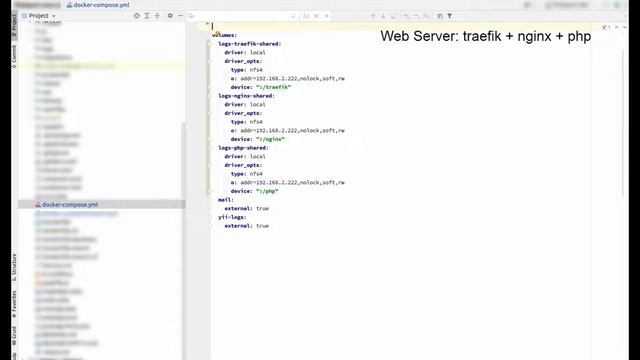Image resolution: width=640 pixels, height=360 pixels.
Task: Toggle match case in find bar
Action: tap(307, 16)
